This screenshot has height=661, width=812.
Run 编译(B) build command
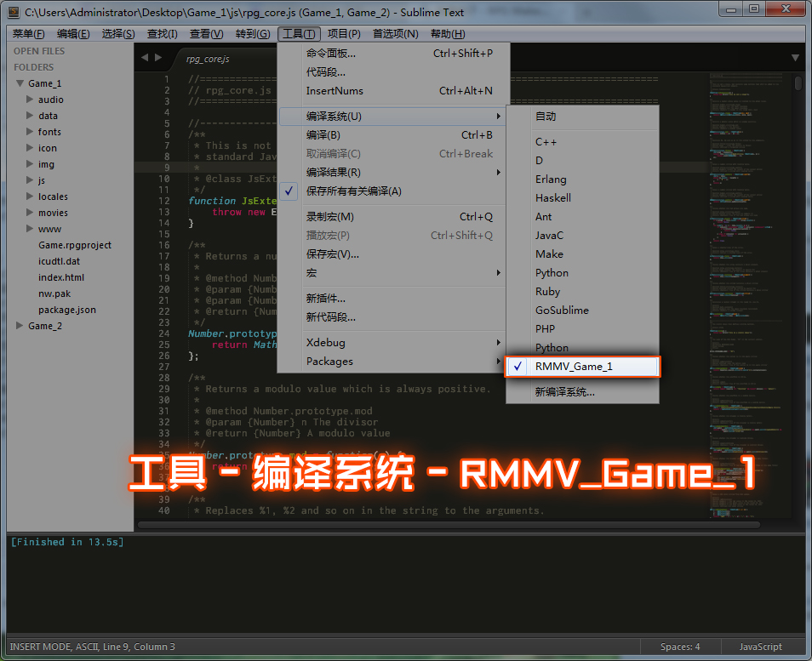(x=392, y=135)
